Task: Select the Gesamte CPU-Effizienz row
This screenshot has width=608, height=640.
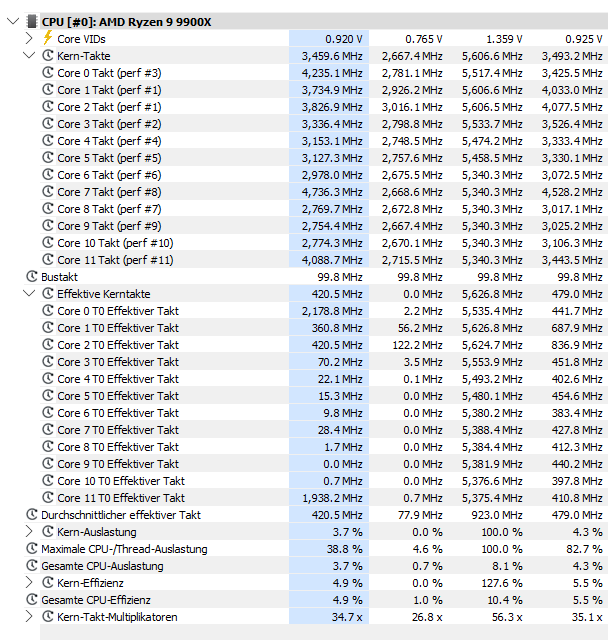Action: 316,600
